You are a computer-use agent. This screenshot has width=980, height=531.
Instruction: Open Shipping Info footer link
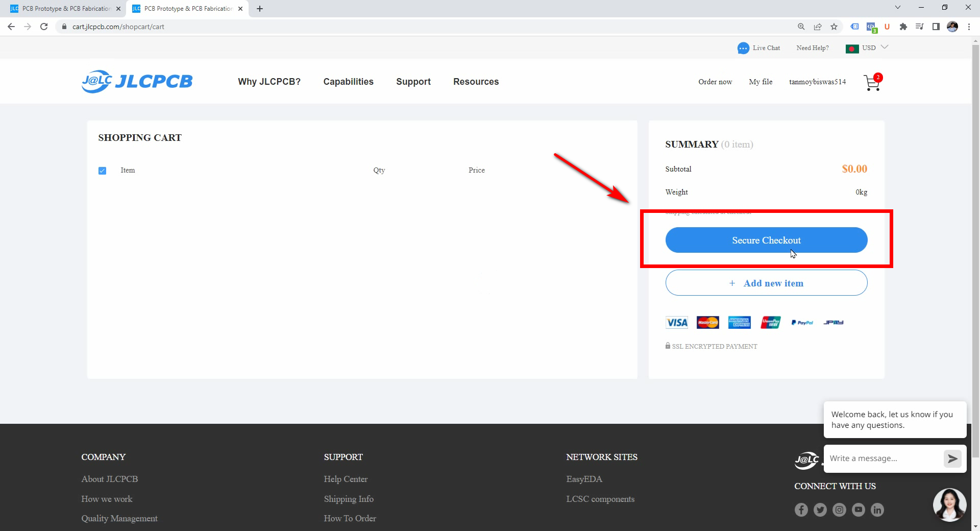tap(349, 499)
